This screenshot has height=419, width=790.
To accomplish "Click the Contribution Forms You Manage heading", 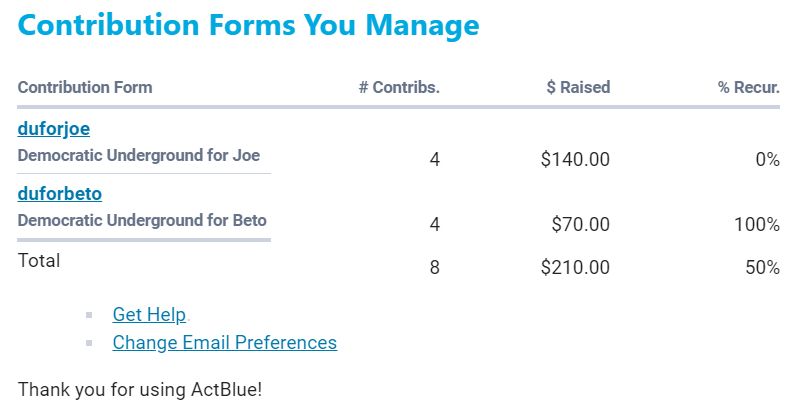I will 248,25.
